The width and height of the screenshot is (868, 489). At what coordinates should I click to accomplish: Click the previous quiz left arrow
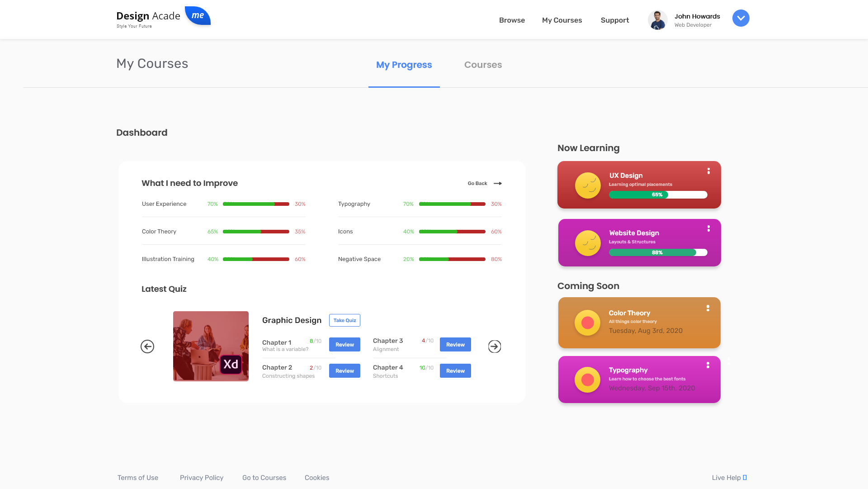(147, 347)
